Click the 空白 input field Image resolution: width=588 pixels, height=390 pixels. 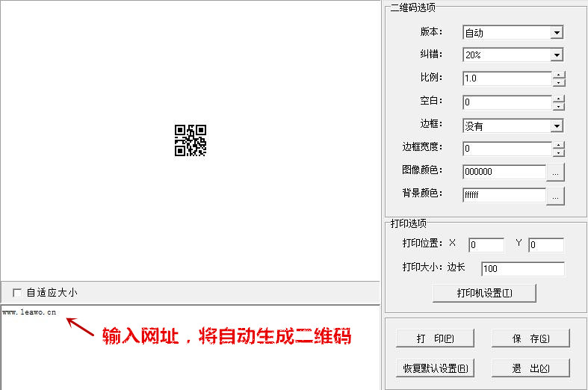click(507, 102)
